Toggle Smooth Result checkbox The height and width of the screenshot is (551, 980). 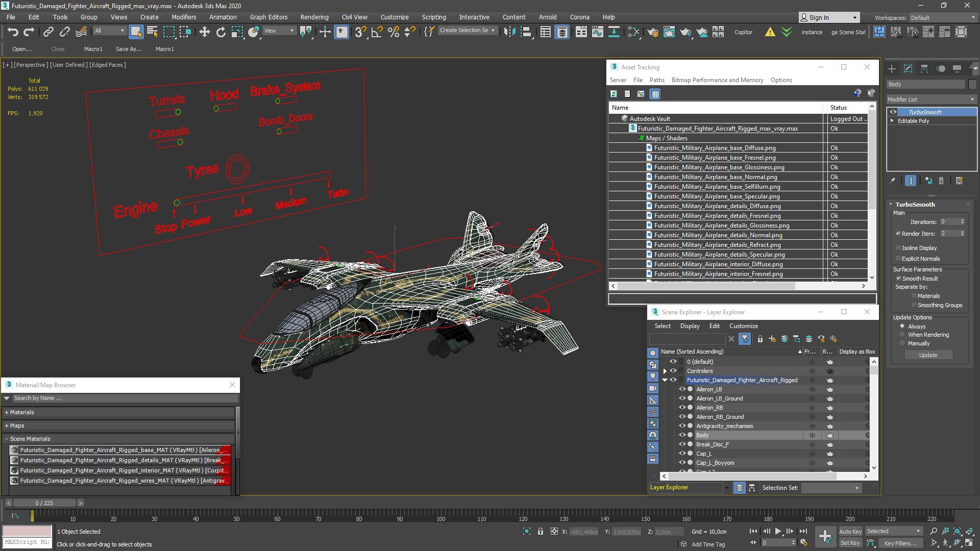(899, 279)
